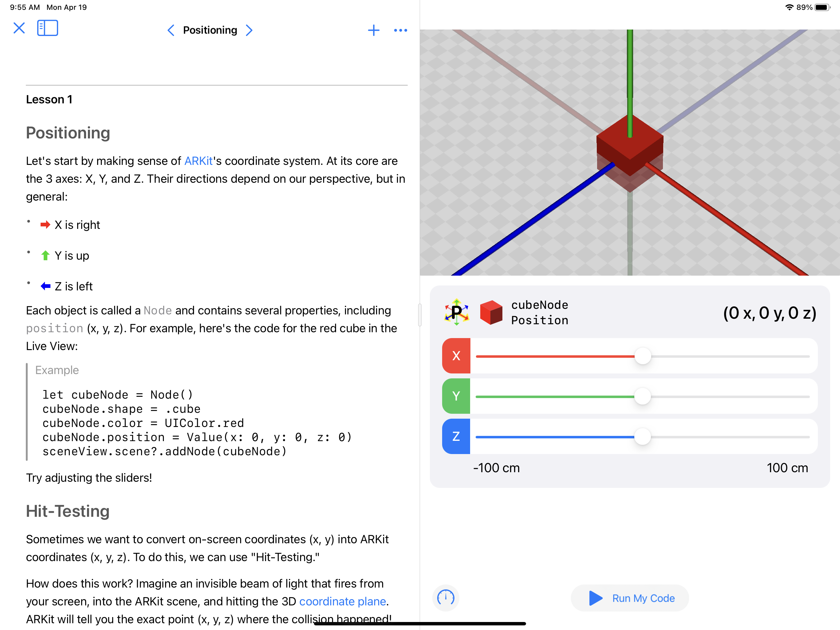This screenshot has width=840, height=630.
Task: Go to the next page chevron
Action: [x=249, y=30]
